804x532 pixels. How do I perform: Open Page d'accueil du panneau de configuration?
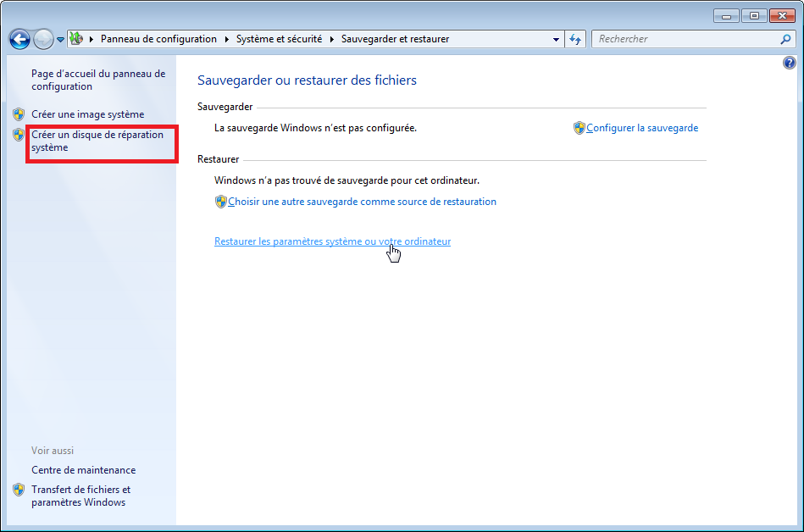coord(98,80)
